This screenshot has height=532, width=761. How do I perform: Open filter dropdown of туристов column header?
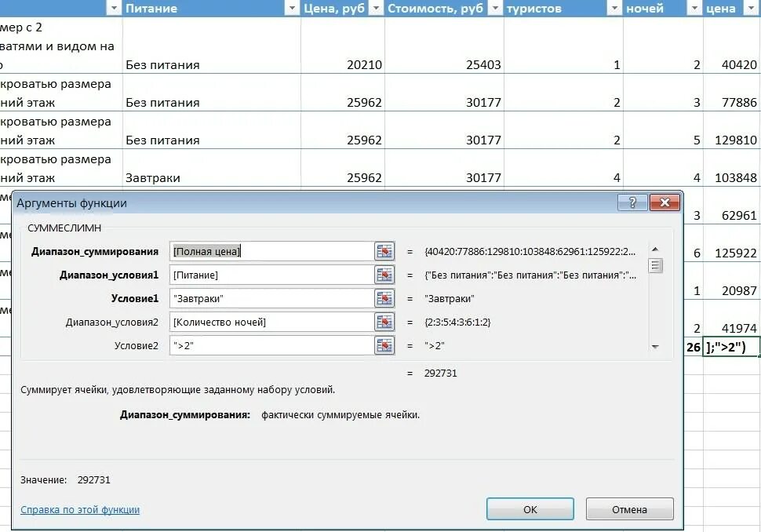point(615,9)
